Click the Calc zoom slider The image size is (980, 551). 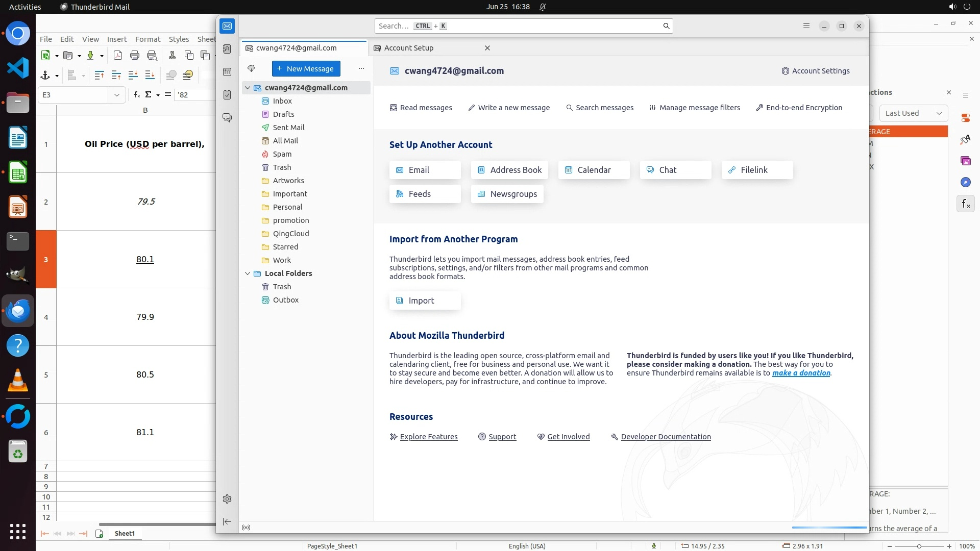click(919, 546)
